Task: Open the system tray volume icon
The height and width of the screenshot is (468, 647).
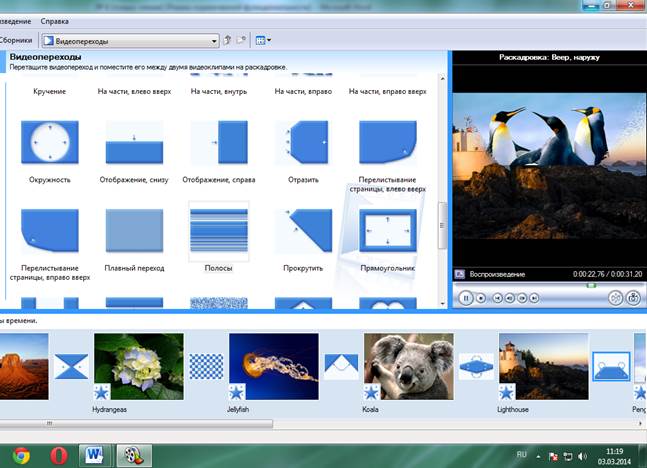Action: click(582, 456)
